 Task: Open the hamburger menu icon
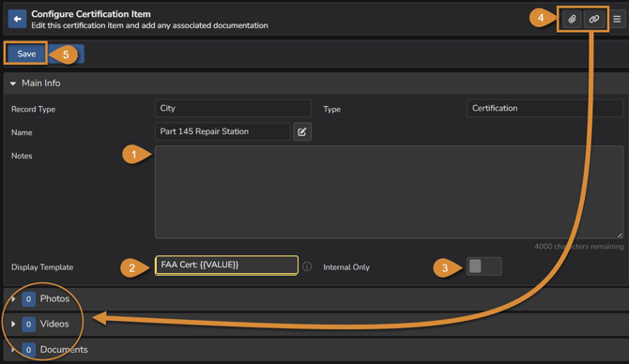(617, 19)
